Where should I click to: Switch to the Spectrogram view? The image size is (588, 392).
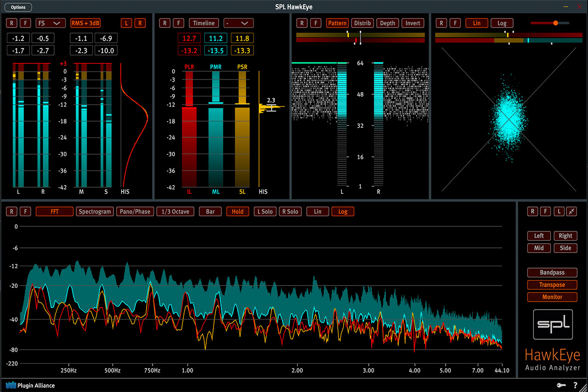(95, 212)
